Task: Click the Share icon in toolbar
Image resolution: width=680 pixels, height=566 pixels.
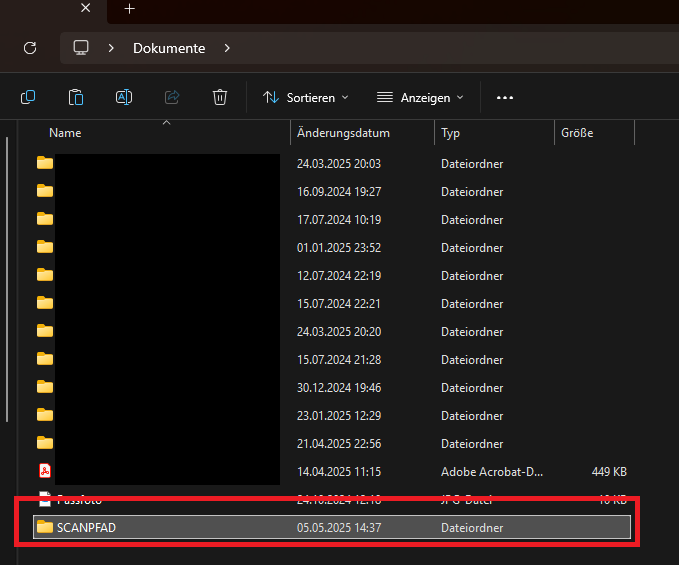Action: point(172,97)
